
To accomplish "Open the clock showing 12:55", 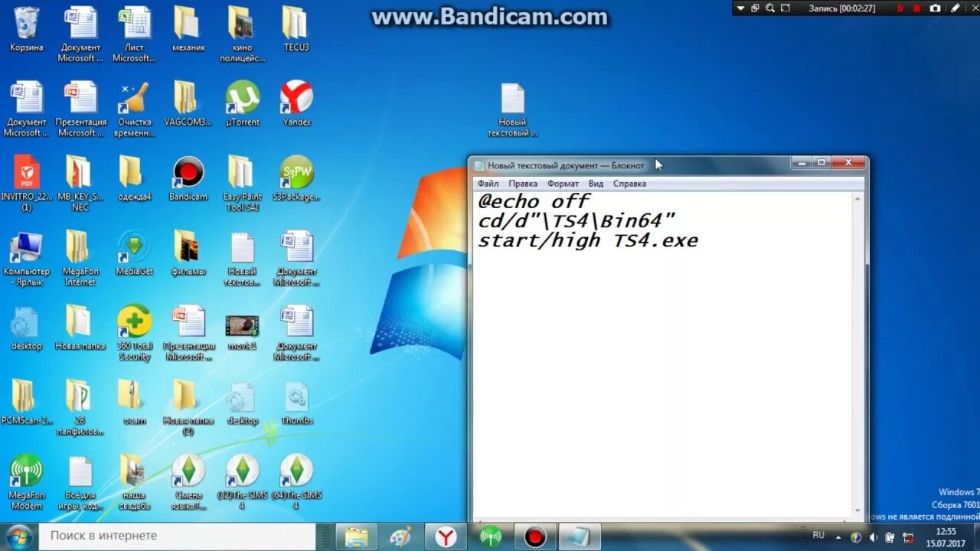I will point(945,536).
